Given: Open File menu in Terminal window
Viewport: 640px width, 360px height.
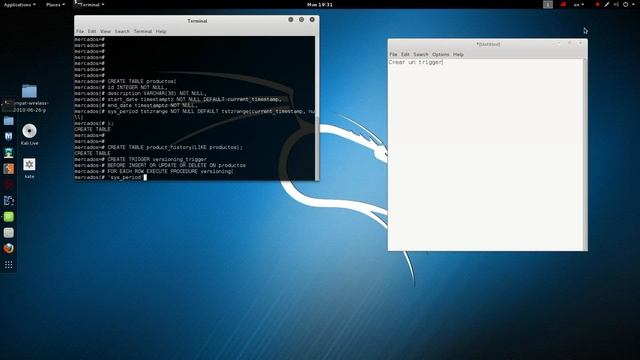Looking at the screenshot, I should click(x=80, y=31).
